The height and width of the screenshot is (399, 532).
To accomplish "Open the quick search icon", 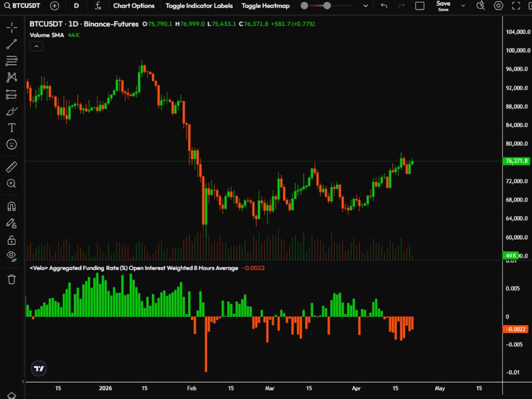I will tap(480, 6).
